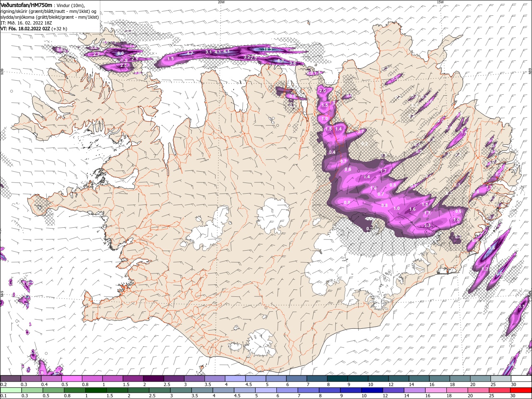Pick top scale swatch between 0.5 and 0.8

coord(71,379)
